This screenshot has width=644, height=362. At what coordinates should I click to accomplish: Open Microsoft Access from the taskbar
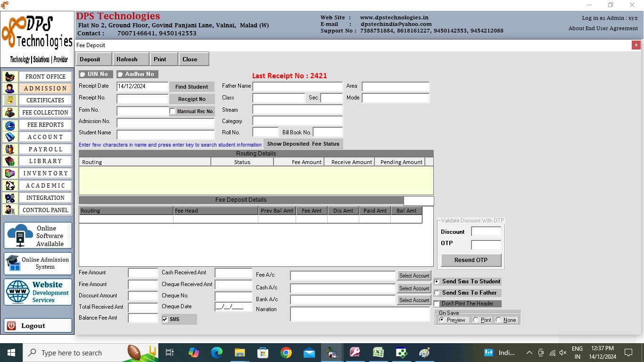(x=355, y=353)
